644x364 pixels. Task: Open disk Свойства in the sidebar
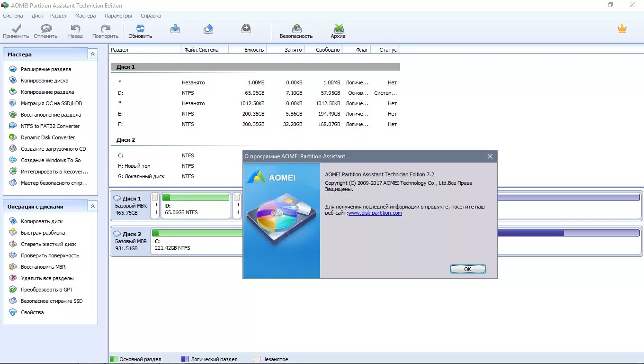(x=32, y=312)
